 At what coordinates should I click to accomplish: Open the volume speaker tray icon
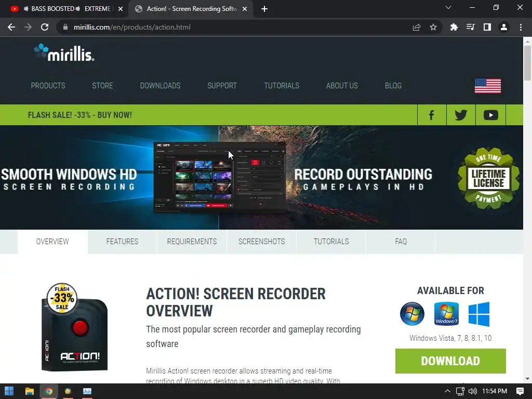point(472,391)
